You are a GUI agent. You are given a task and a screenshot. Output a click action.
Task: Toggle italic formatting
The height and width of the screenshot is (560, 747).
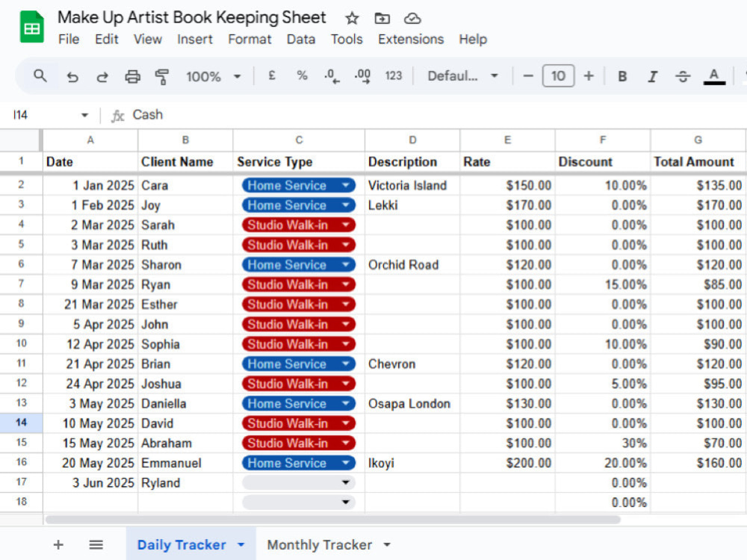tap(653, 76)
